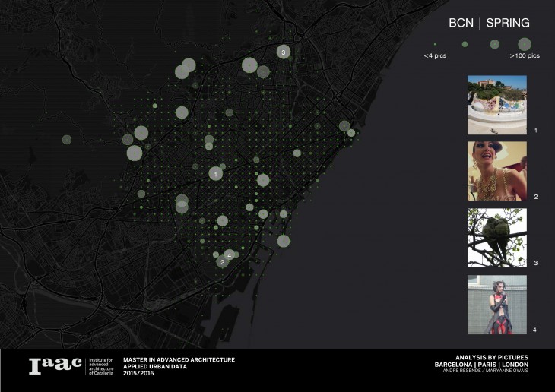Viewport: 555px width, 392px height.
Task: Click the isolated circle at far left of map
Action: (67, 140)
